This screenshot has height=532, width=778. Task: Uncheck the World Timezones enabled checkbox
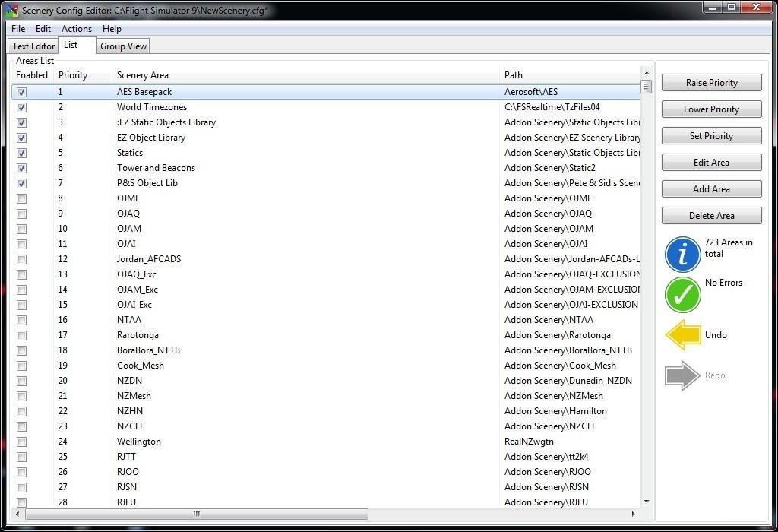[21, 107]
